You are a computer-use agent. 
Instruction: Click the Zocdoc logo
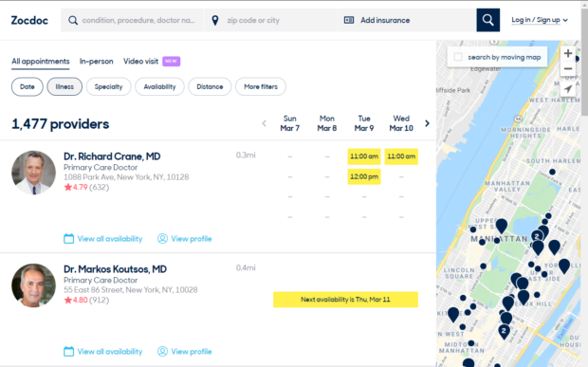click(29, 20)
